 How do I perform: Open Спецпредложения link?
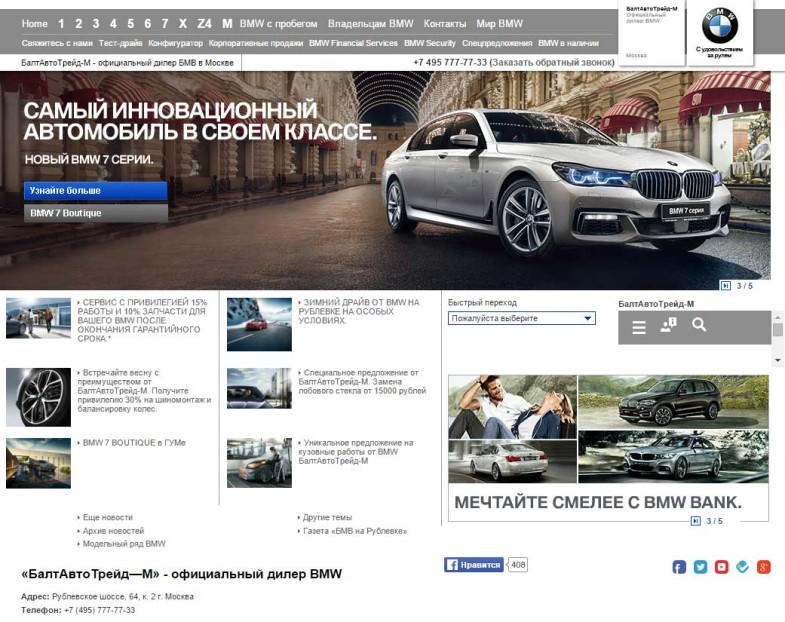(497, 43)
